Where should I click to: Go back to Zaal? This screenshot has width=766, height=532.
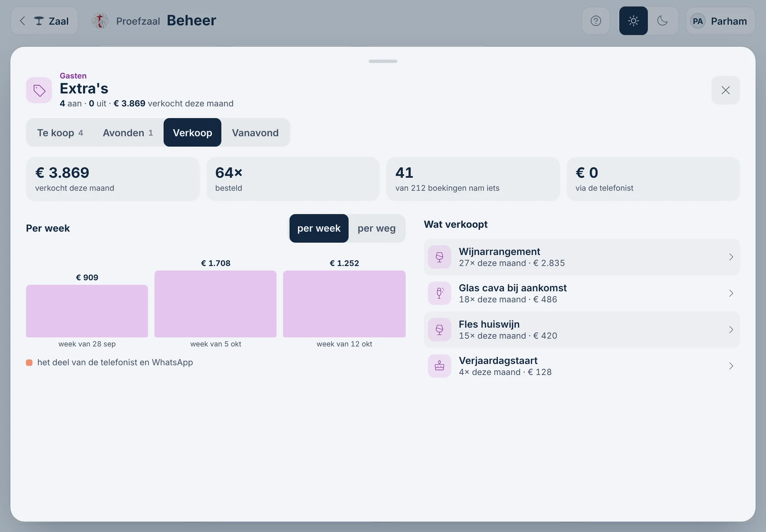pos(44,21)
